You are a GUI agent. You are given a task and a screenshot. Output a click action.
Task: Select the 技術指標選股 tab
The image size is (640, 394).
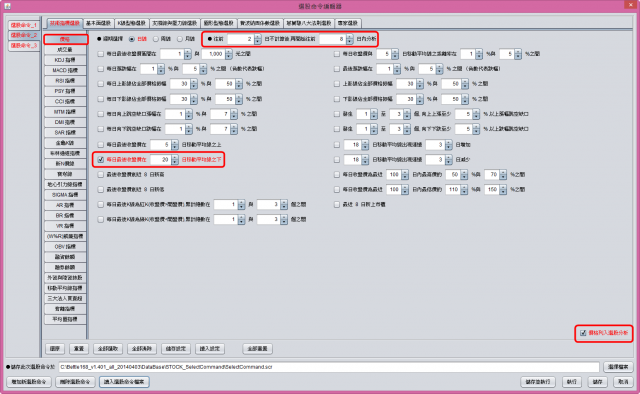pos(64,23)
